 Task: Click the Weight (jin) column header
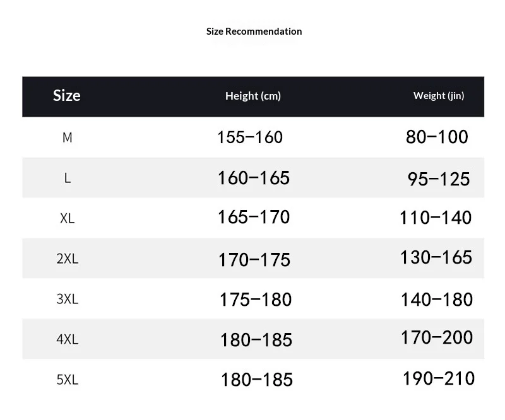[439, 96]
